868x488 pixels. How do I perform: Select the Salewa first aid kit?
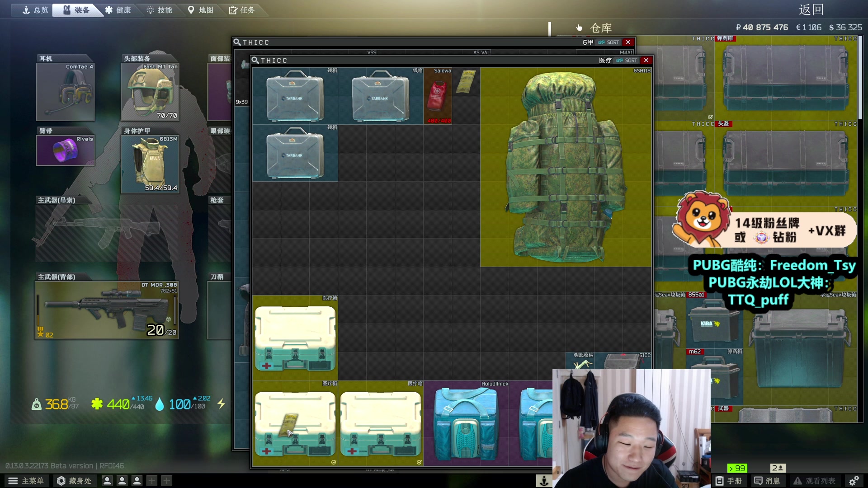[438, 96]
